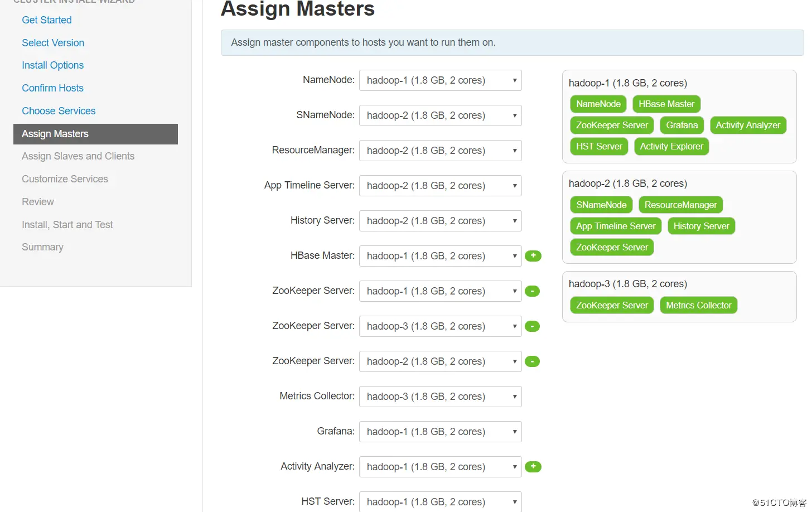This screenshot has width=812, height=512.
Task: Open the Grafana host dropdown
Action: click(441, 432)
